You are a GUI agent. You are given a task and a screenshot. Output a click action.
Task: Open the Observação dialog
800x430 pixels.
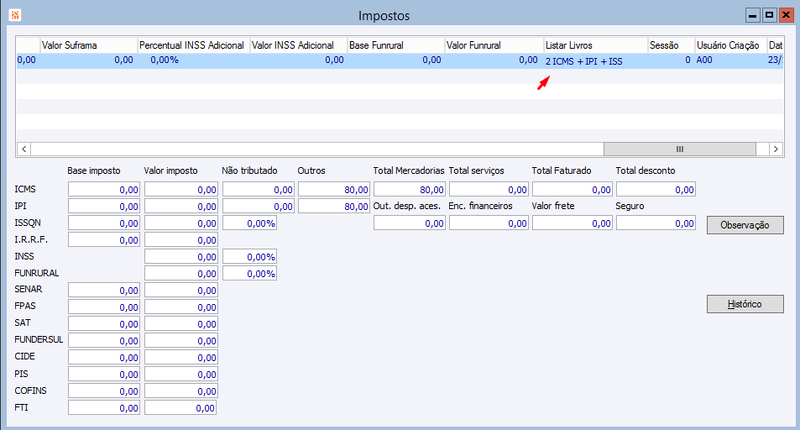745,225
